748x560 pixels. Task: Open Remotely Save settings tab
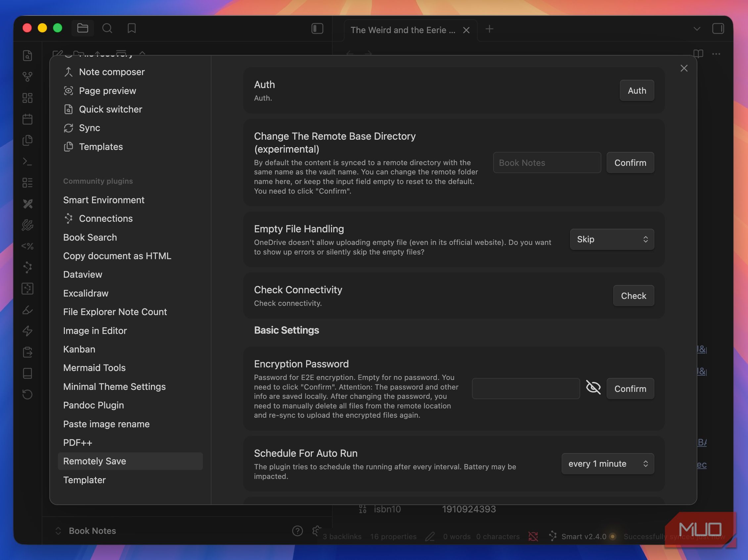pyautogui.click(x=130, y=461)
